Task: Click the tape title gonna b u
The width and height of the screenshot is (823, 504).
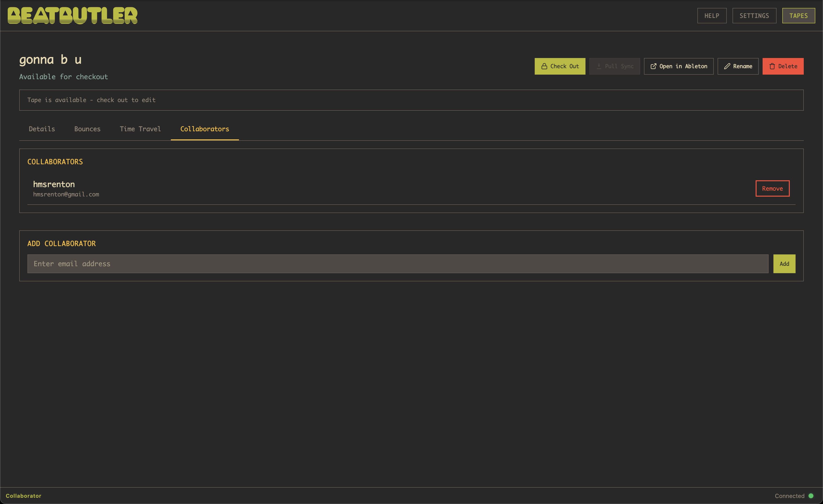Action: pos(51,60)
